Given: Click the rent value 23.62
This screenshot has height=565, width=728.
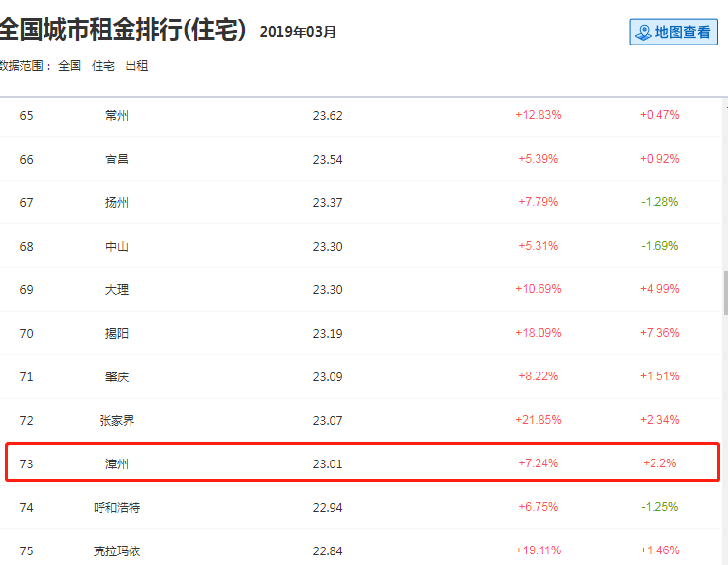Looking at the screenshot, I should click(x=328, y=115).
